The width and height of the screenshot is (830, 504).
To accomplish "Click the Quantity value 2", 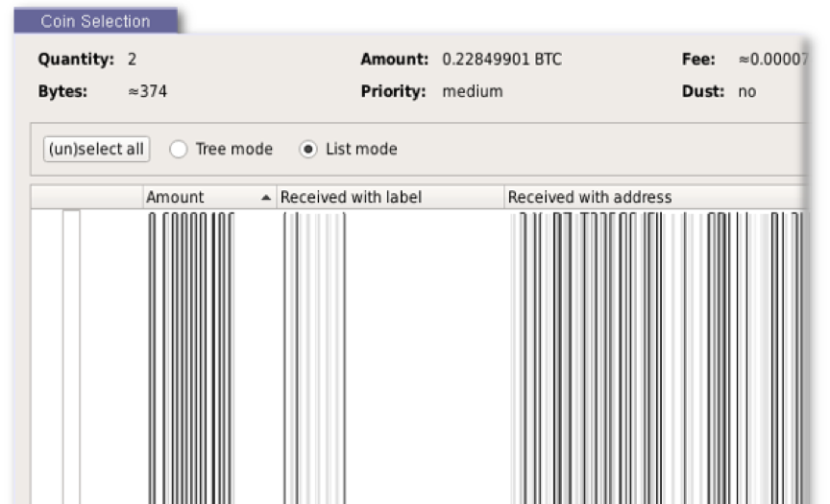I will point(132,60).
